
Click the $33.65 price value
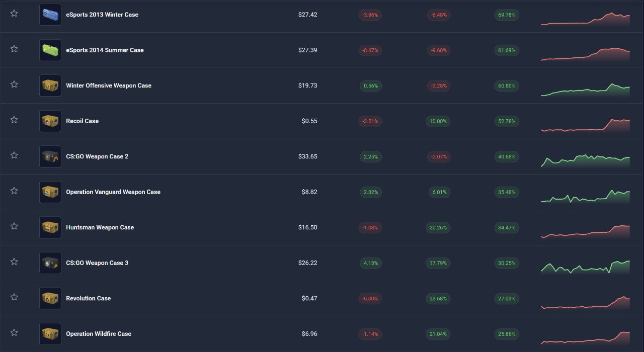coord(307,156)
